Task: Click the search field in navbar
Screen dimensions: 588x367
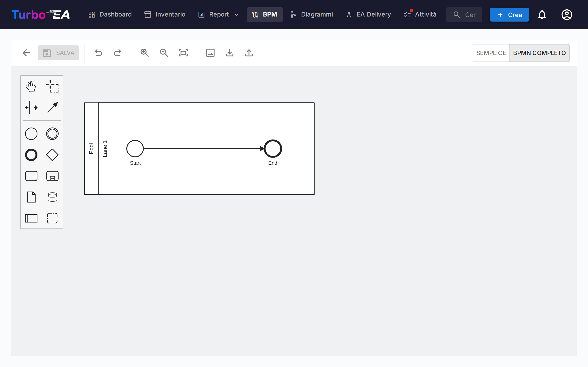Action: pos(464,14)
